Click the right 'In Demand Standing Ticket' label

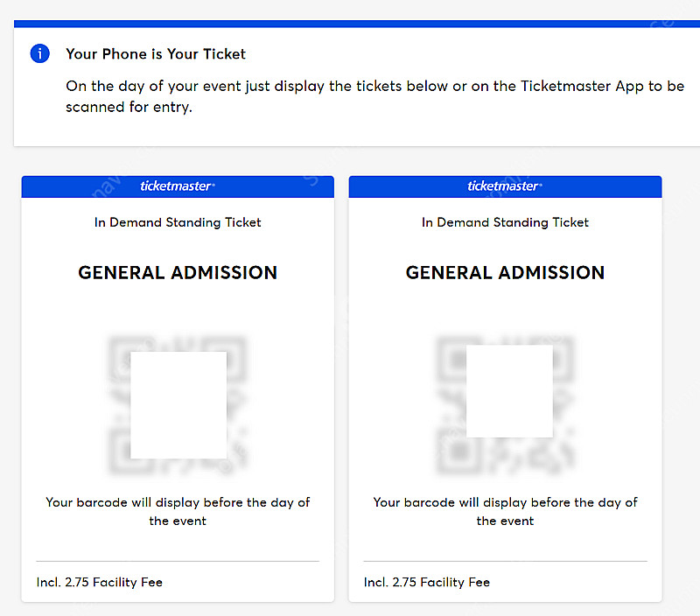505,222
